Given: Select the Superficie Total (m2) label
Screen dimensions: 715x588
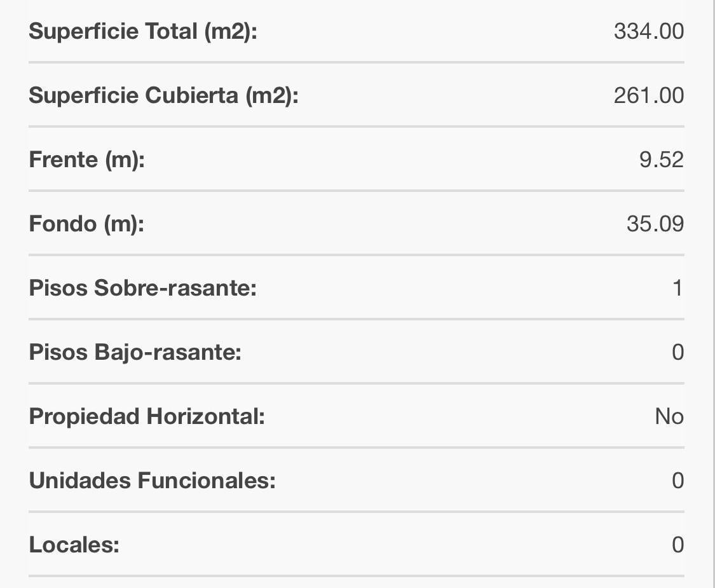Looking at the screenshot, I should pyautogui.click(x=143, y=32).
